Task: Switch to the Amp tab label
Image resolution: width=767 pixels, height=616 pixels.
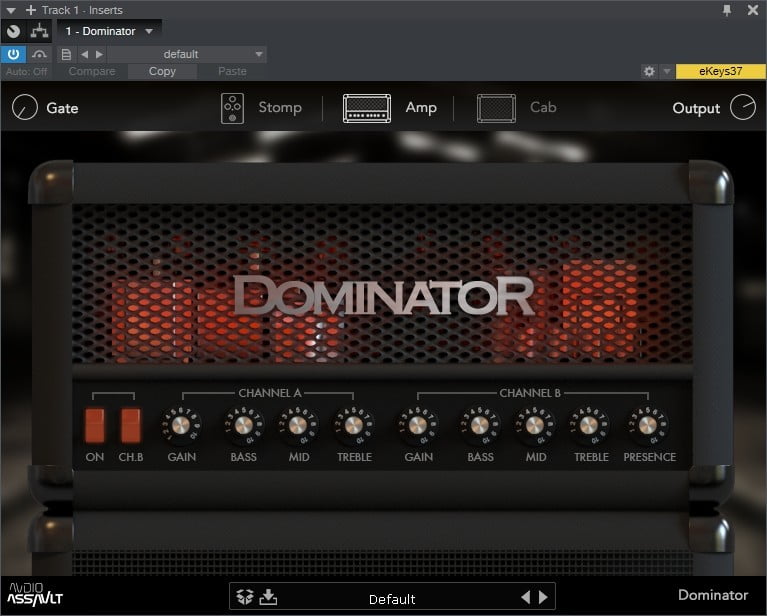Action: [421, 107]
